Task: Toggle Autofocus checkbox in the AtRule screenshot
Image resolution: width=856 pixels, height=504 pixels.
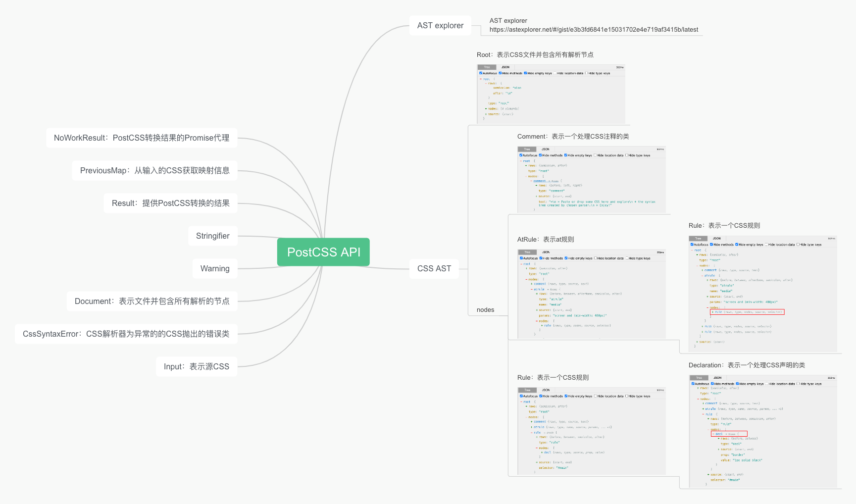Action: 521,258
